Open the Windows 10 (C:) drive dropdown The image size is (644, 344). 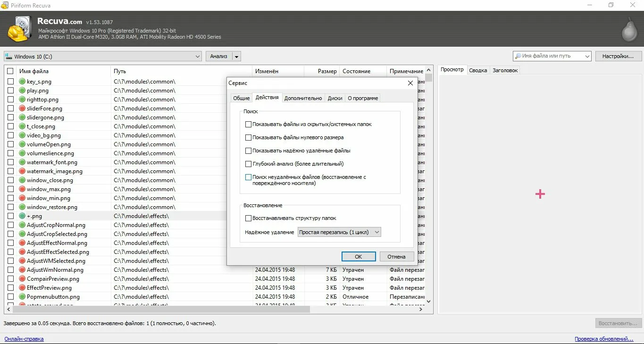pos(102,57)
